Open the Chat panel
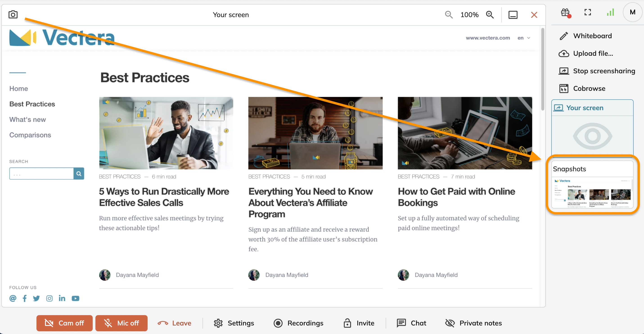 (x=411, y=323)
